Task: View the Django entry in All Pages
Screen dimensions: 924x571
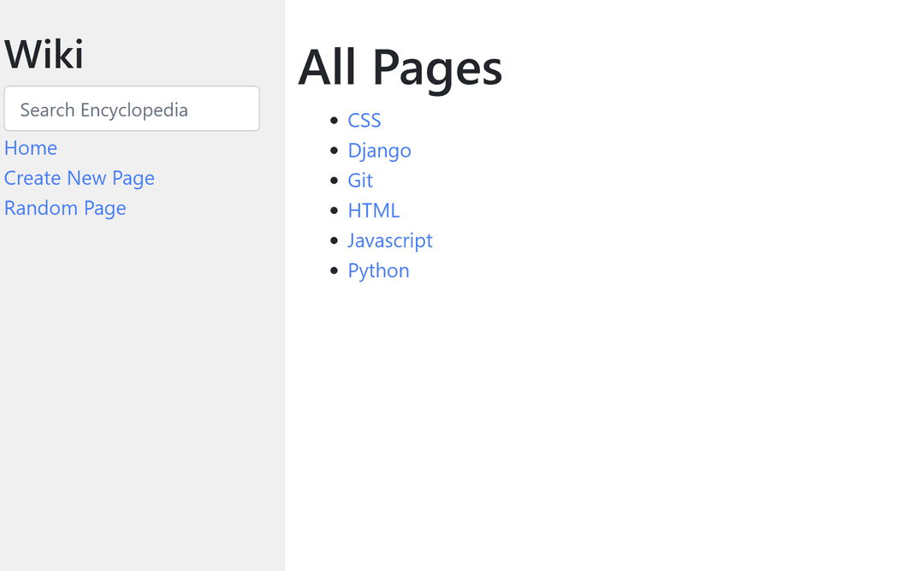Action: (x=379, y=151)
